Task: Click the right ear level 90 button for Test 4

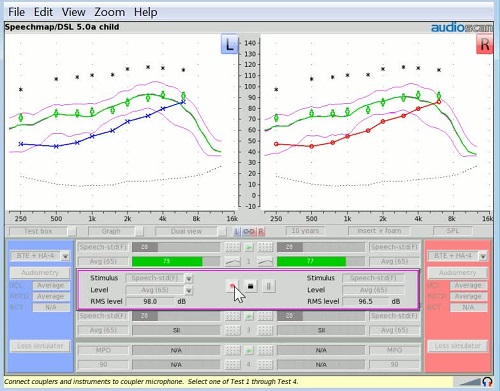Action: (394, 365)
